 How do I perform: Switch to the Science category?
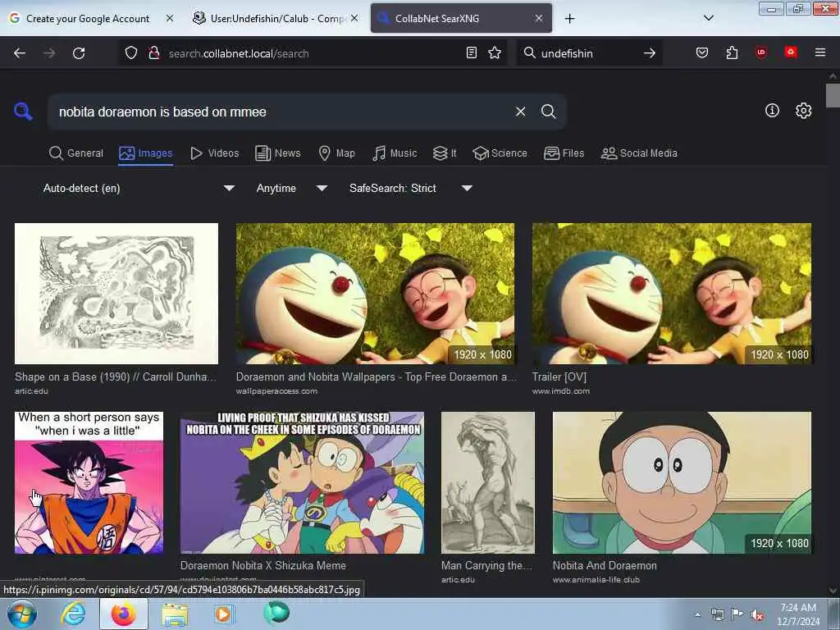(x=500, y=153)
